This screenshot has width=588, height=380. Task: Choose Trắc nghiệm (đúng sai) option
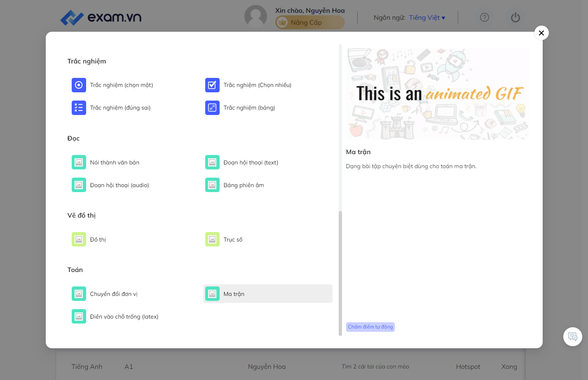[120, 108]
